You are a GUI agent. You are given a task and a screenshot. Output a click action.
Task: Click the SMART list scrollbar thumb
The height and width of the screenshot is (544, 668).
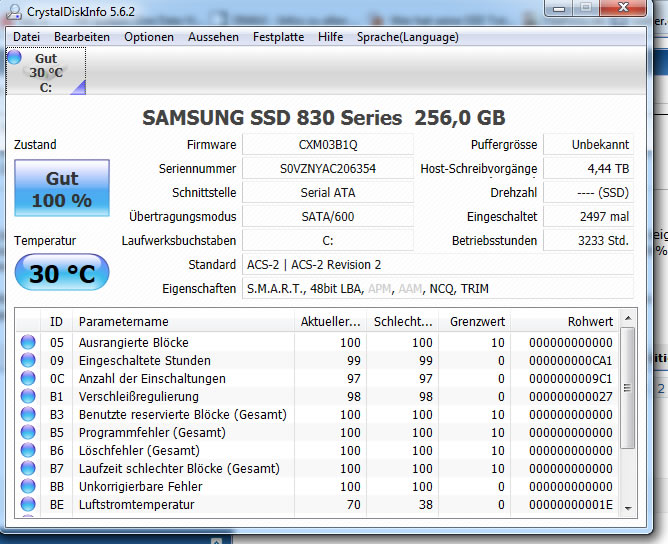click(628, 387)
